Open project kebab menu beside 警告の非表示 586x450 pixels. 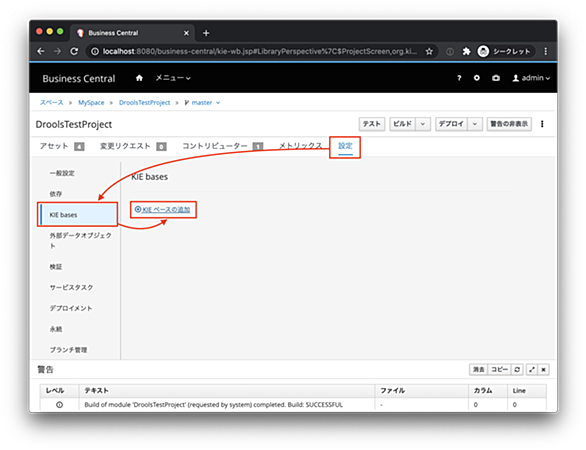click(x=542, y=124)
